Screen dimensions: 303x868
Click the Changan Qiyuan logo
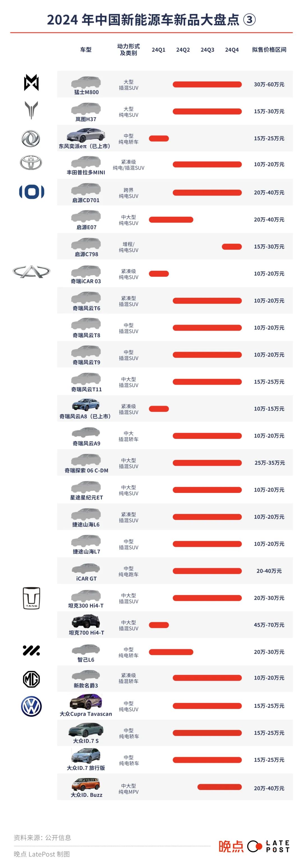click(31, 192)
